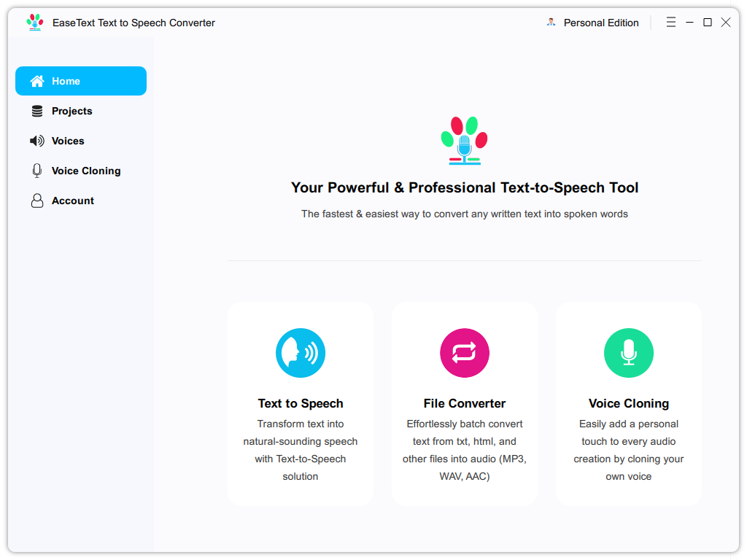Open the Text to Speech card

pos(301,403)
